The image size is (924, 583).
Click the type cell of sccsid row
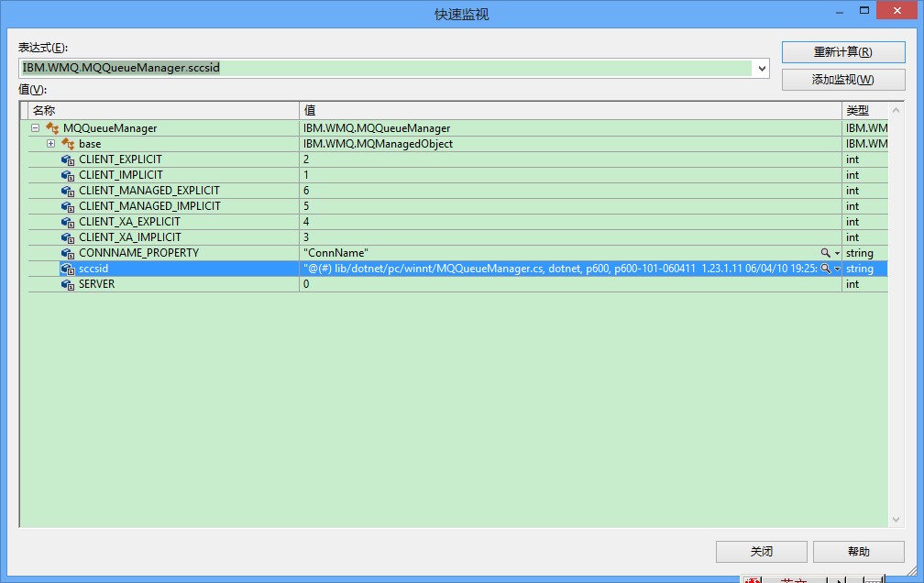click(864, 269)
